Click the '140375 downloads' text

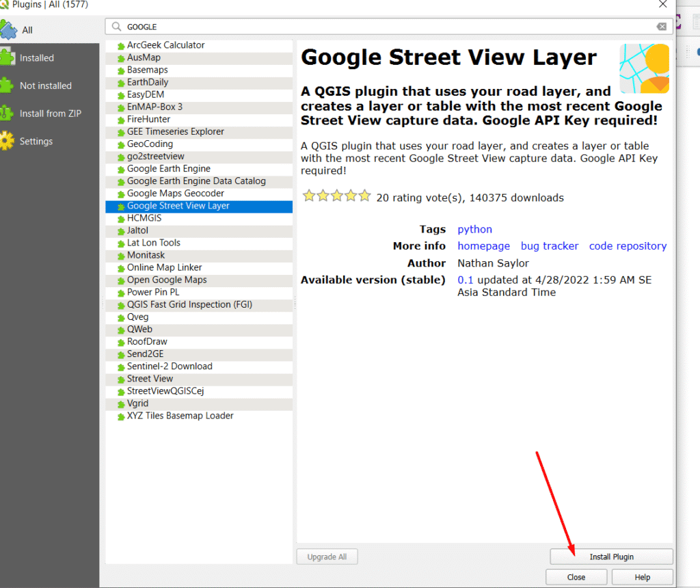(x=517, y=198)
